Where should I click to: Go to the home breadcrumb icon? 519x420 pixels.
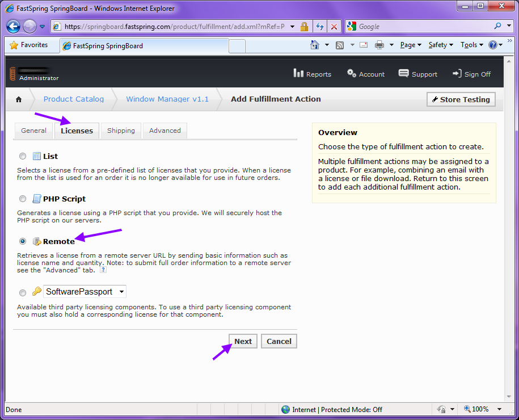pos(19,99)
